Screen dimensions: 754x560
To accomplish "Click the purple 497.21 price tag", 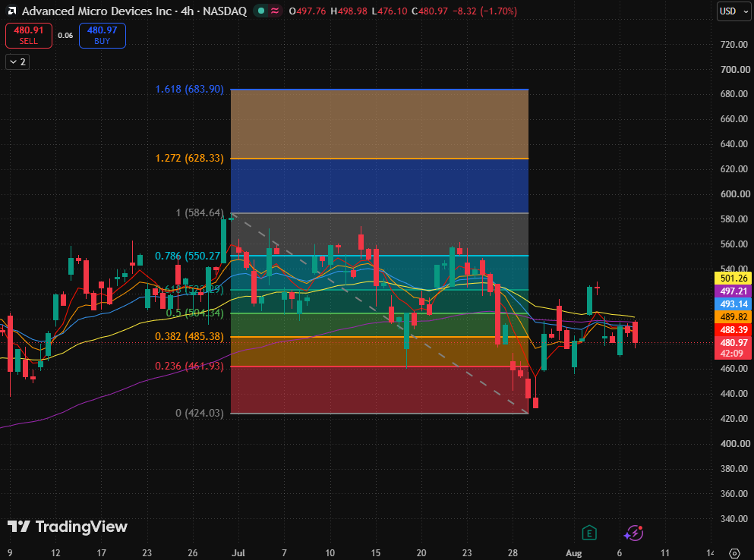I will pos(733,291).
